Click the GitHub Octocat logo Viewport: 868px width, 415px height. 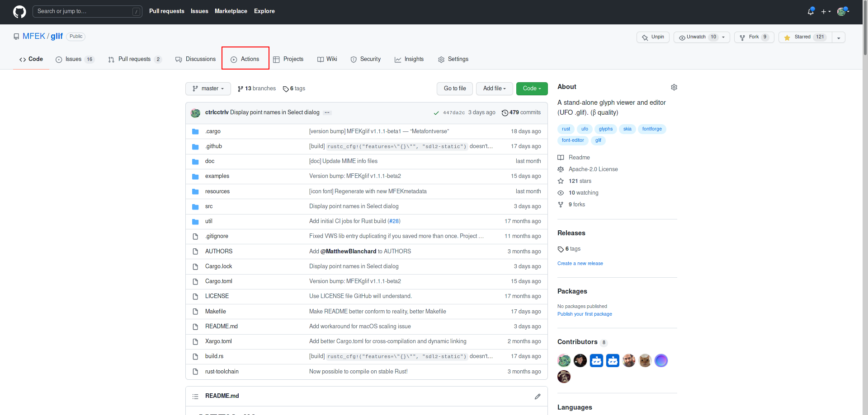pyautogui.click(x=19, y=12)
